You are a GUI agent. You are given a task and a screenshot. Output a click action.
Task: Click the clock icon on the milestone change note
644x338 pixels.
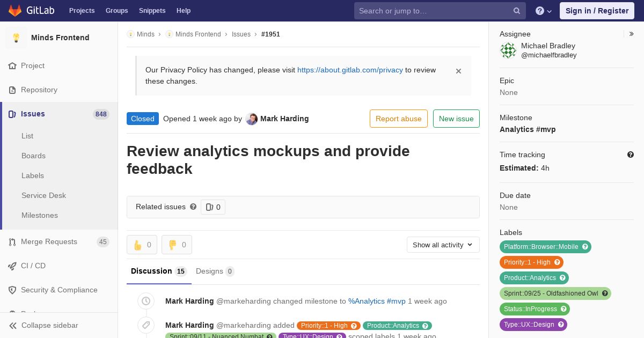click(x=146, y=301)
